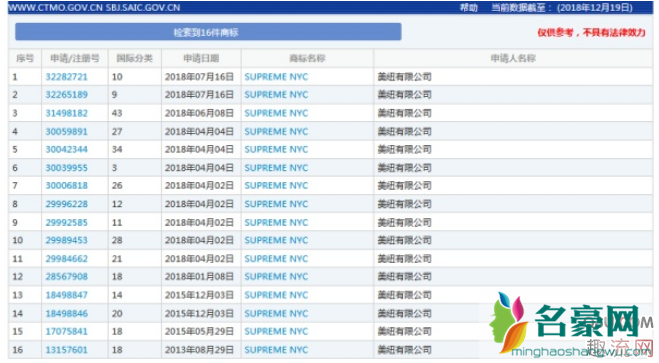
Task: Click the 国际分类 column header
Action: pyautogui.click(x=134, y=58)
